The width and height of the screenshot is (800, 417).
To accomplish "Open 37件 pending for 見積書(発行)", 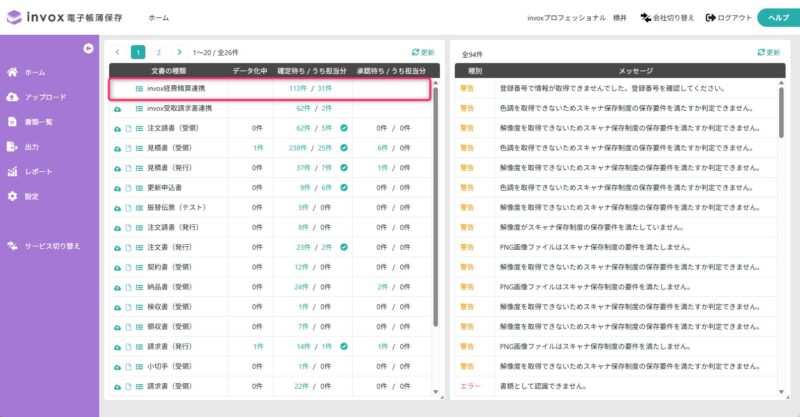I will (x=303, y=168).
